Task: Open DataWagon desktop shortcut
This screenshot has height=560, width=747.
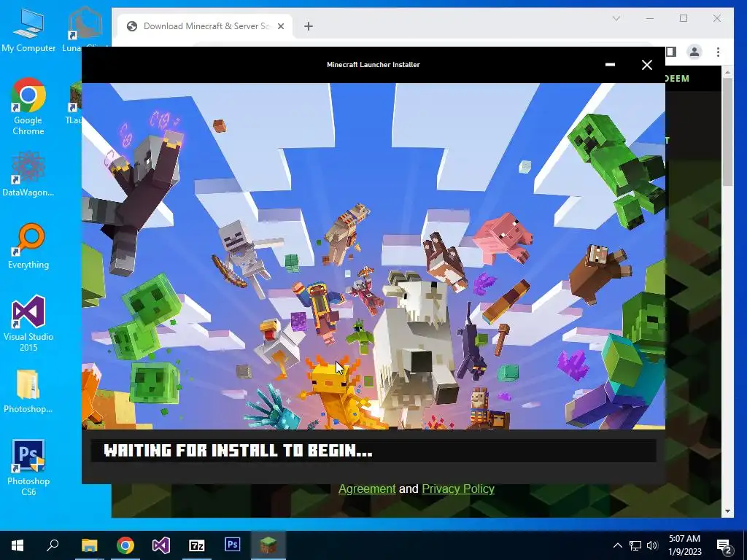Action: click(28, 174)
